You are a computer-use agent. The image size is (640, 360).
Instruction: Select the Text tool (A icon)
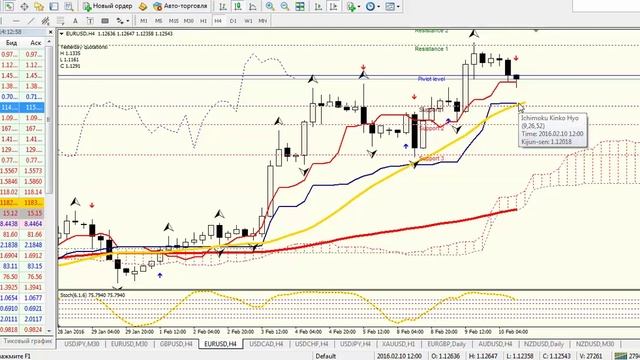click(75, 21)
